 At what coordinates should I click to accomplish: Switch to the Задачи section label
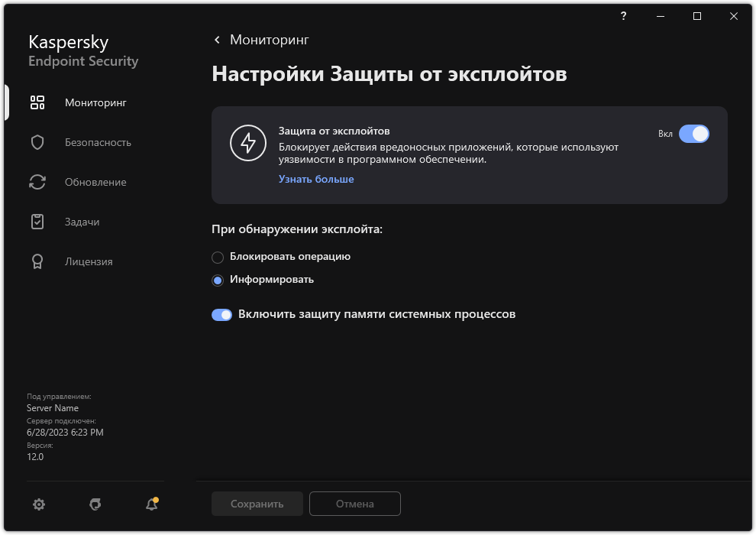[82, 222]
